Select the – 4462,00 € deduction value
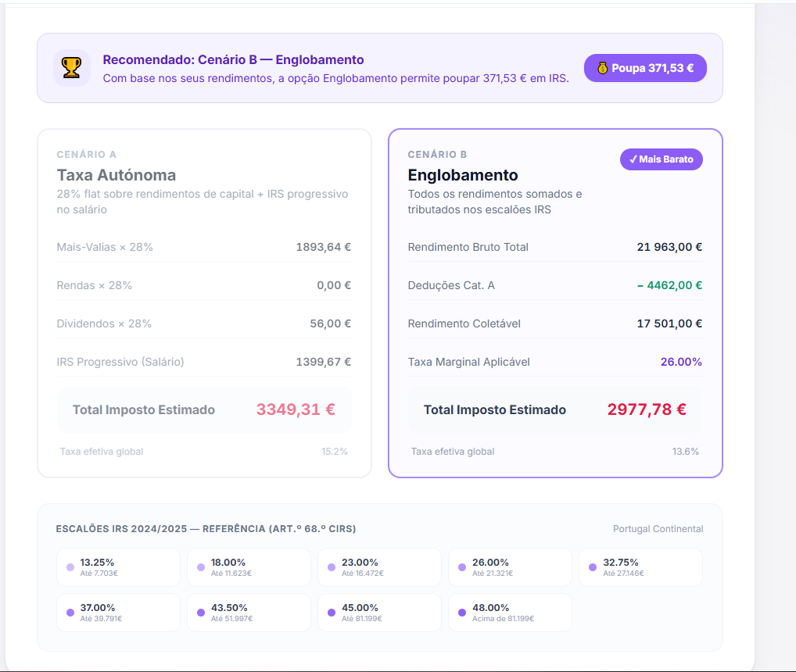 pyautogui.click(x=669, y=285)
